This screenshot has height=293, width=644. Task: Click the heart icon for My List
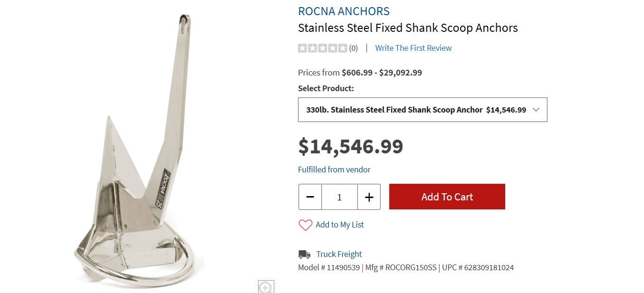tap(305, 225)
